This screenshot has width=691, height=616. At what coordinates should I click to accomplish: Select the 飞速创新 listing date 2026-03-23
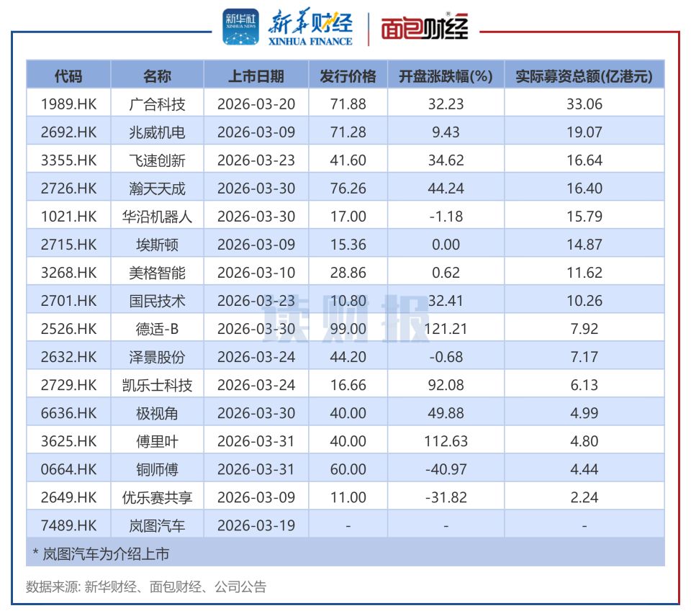256,160
